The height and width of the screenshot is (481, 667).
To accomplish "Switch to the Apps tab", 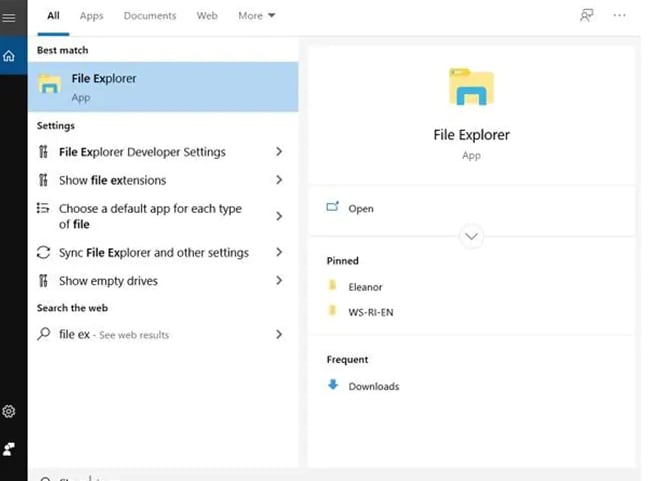I will click(91, 16).
